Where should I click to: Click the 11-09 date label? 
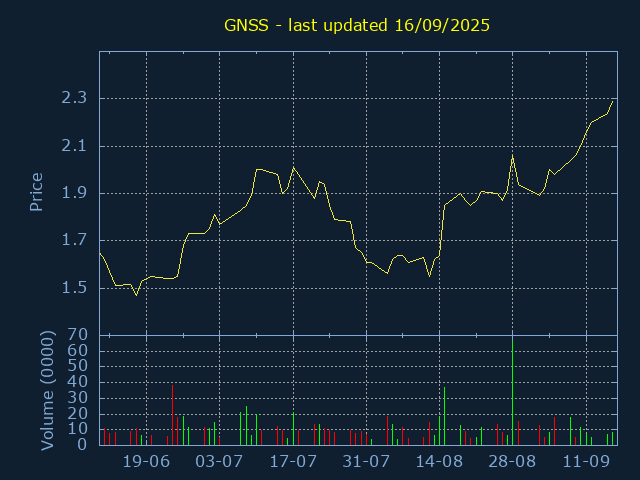586,462
